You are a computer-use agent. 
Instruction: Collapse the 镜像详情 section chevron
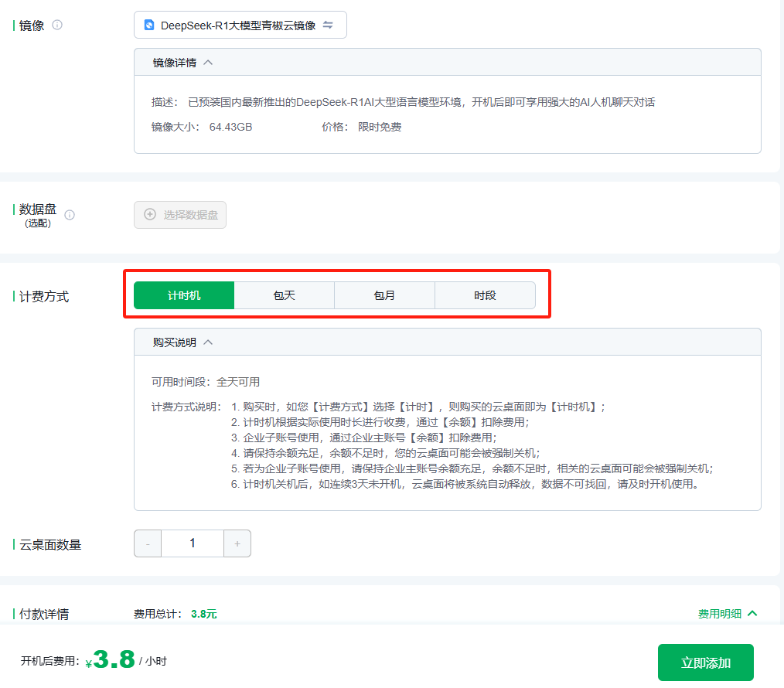209,63
